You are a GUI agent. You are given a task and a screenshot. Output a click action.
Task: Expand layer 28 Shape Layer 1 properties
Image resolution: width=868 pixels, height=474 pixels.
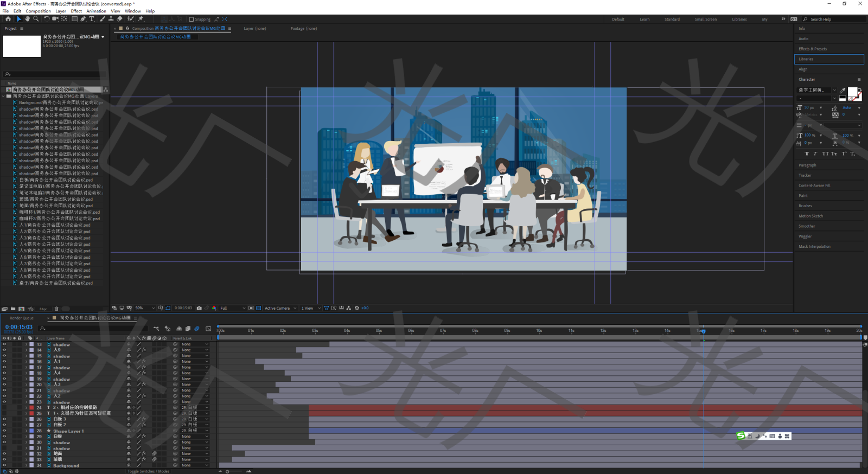pos(26,431)
